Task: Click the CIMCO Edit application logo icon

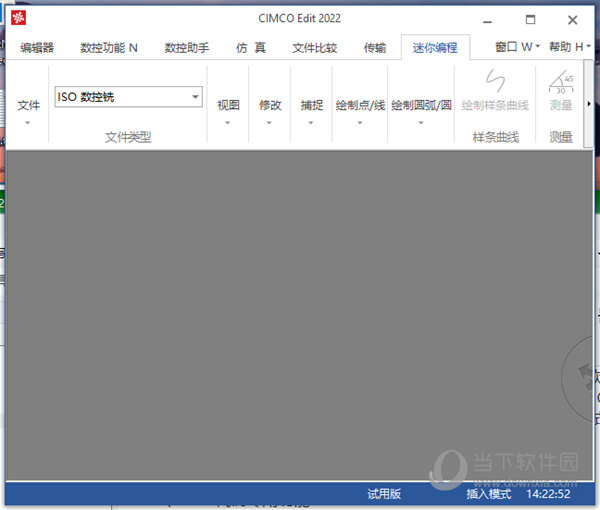Action: click(17, 18)
